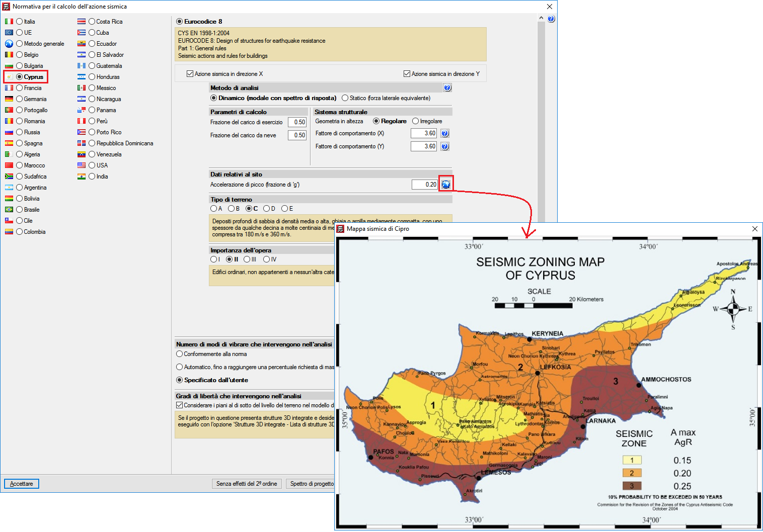Select the Francia radio button
This screenshot has width=763, height=532.
tap(20, 88)
